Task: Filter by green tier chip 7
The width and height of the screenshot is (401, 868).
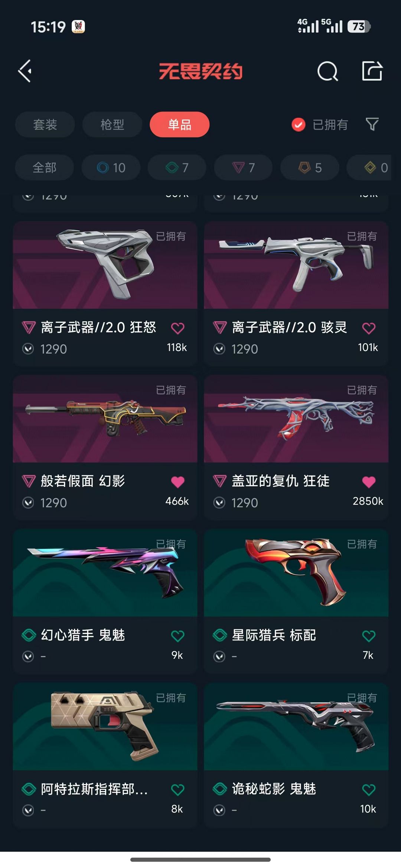Action: [177, 167]
